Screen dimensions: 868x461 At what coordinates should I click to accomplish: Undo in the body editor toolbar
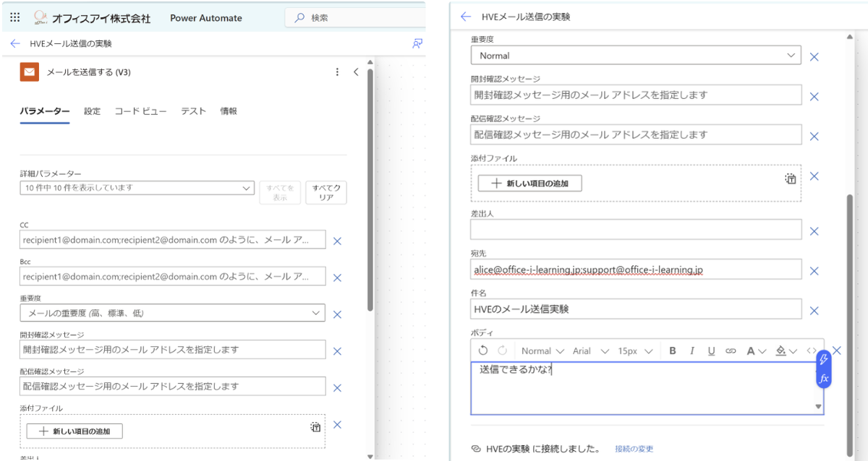pyautogui.click(x=483, y=350)
